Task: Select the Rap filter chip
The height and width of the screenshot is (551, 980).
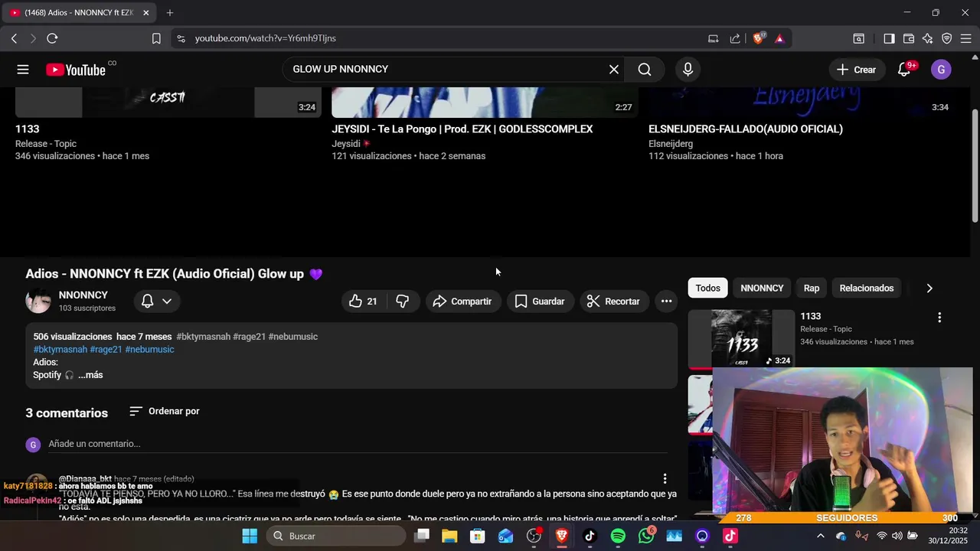Action: point(812,289)
